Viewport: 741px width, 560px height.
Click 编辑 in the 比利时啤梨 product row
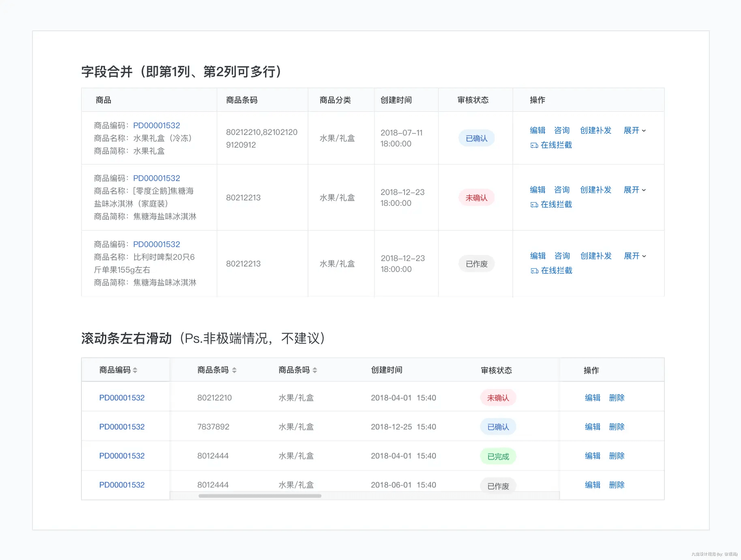click(538, 256)
